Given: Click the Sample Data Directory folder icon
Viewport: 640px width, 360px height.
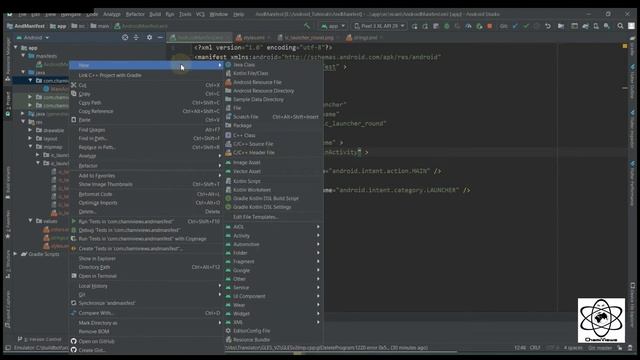Looking at the screenshot, I should click(x=228, y=99).
